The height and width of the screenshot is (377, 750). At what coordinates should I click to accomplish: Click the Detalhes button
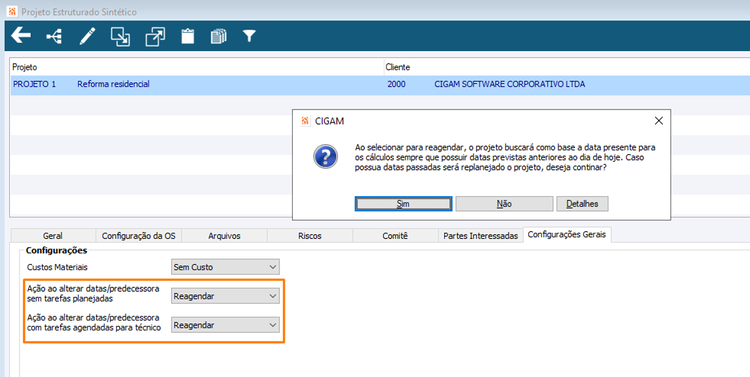point(582,204)
